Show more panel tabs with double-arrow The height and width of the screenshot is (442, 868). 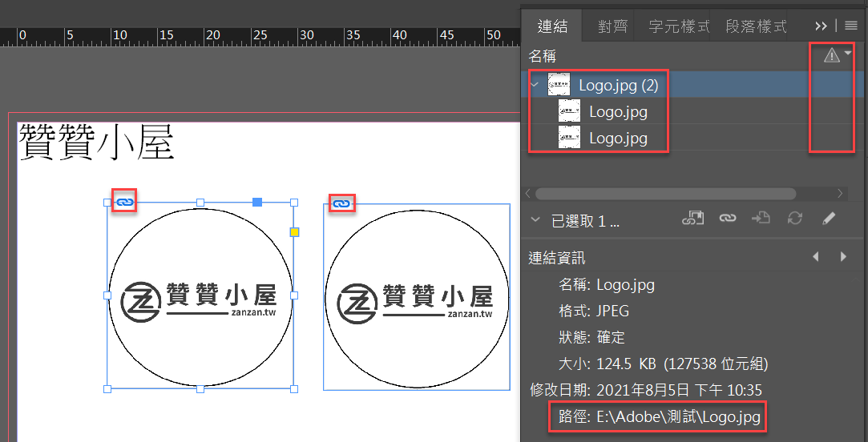point(821,26)
